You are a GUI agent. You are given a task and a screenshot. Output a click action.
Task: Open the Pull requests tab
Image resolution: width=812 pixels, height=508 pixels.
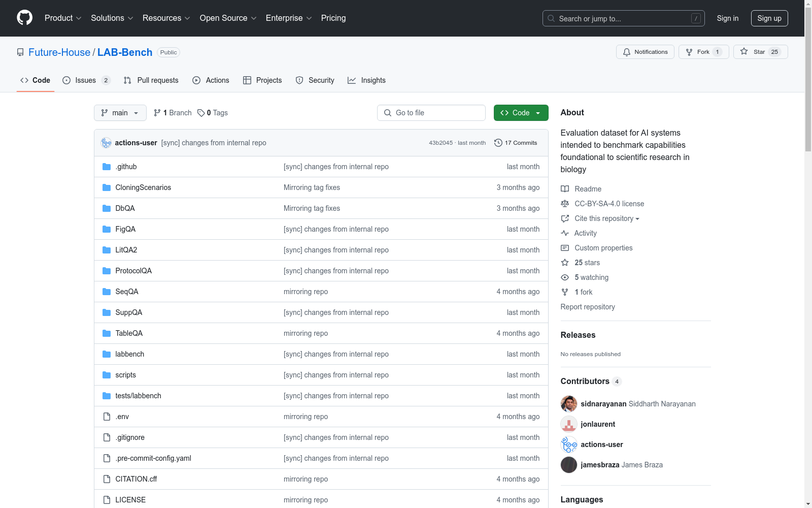click(x=151, y=80)
